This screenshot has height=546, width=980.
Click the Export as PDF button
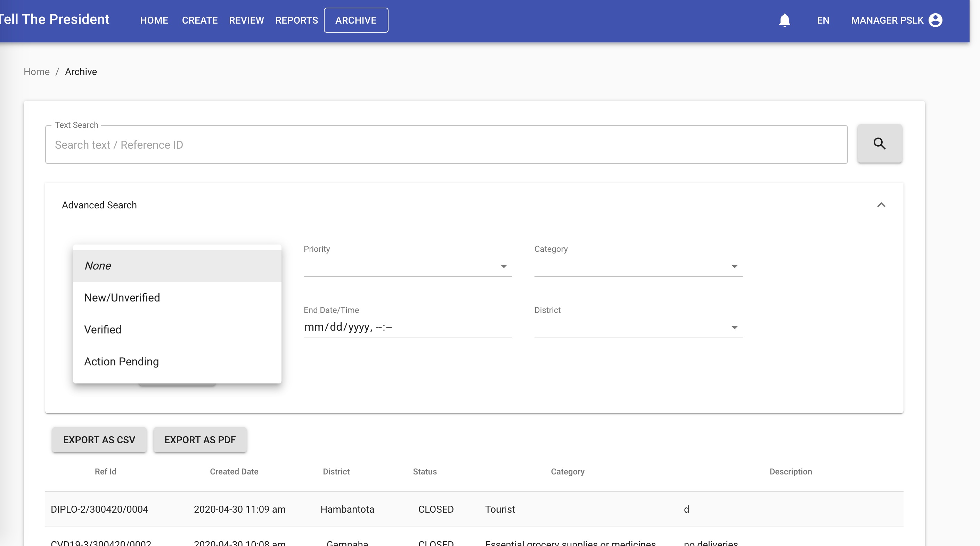coord(200,440)
